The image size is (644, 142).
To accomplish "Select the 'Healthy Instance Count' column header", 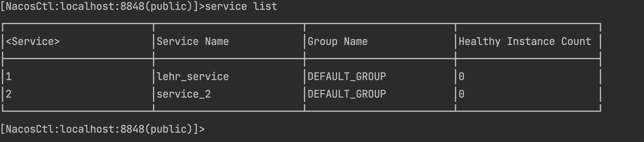I will pos(525,41).
